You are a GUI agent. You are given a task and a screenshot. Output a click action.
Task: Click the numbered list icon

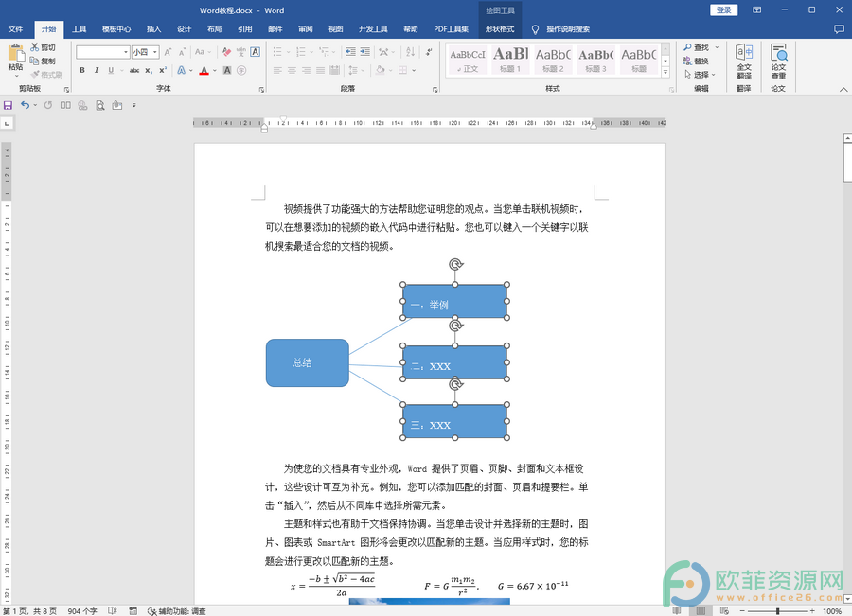[300, 52]
